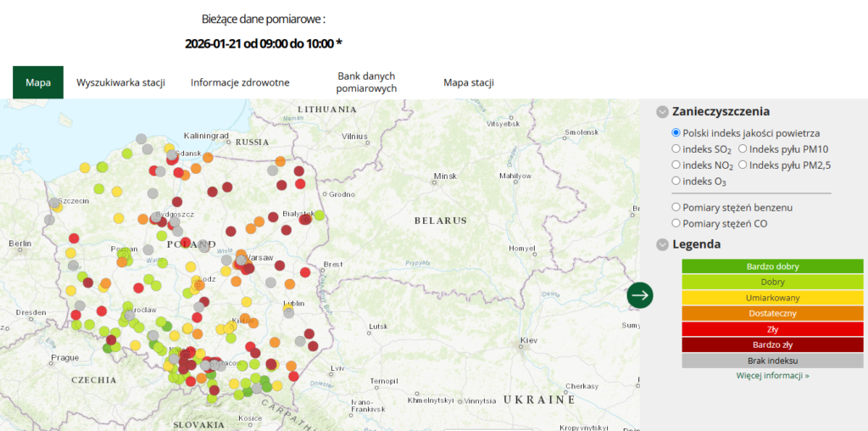Screen dimensions: 868x431
Task: Go to the Bank danych pomiarowych tab
Action: point(366,82)
